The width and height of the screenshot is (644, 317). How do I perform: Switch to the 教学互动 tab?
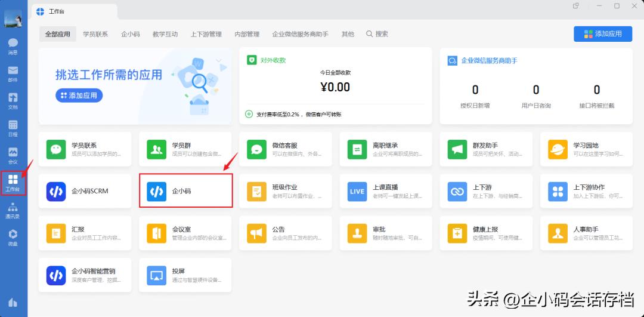[x=165, y=34]
